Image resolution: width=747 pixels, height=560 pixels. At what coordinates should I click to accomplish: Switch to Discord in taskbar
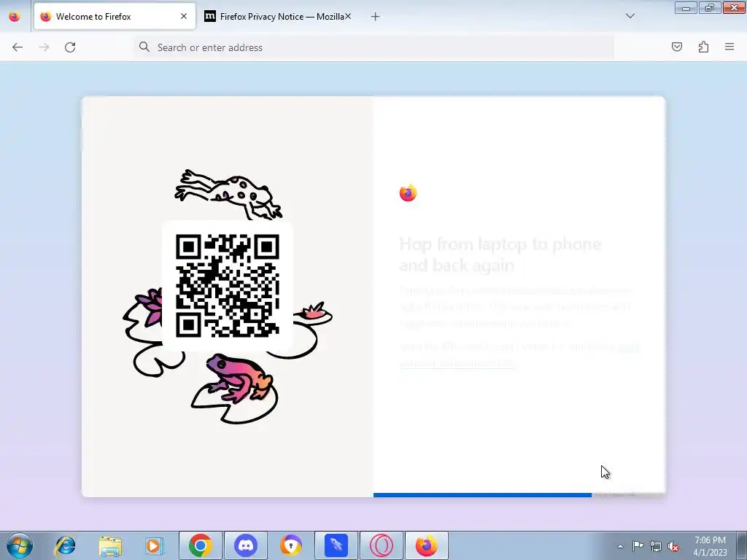click(x=246, y=545)
